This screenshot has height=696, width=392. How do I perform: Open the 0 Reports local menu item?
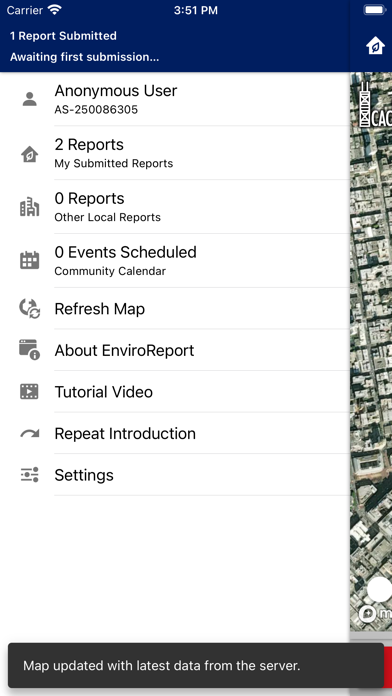click(175, 206)
